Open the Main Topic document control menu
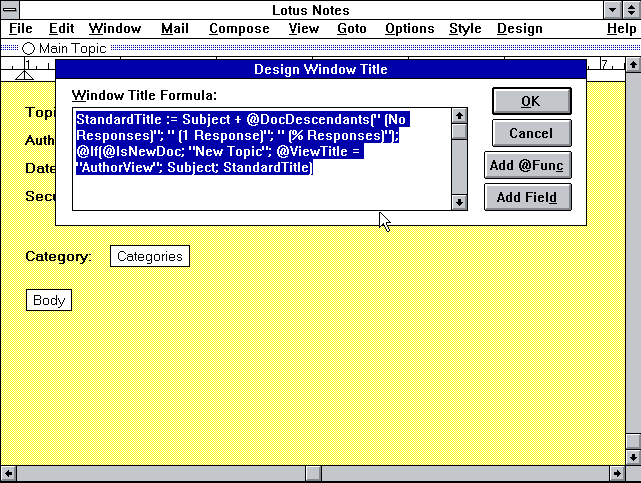Viewport: 641px width, 483px height. [x=10, y=48]
